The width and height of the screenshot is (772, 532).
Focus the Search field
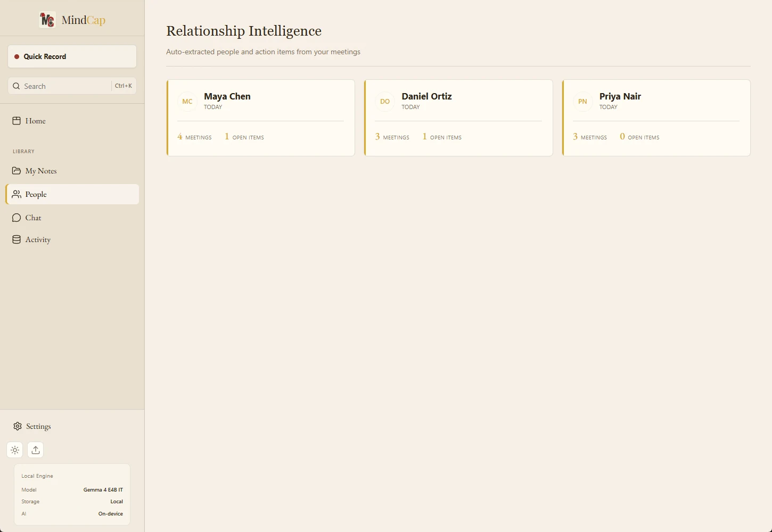(x=72, y=86)
